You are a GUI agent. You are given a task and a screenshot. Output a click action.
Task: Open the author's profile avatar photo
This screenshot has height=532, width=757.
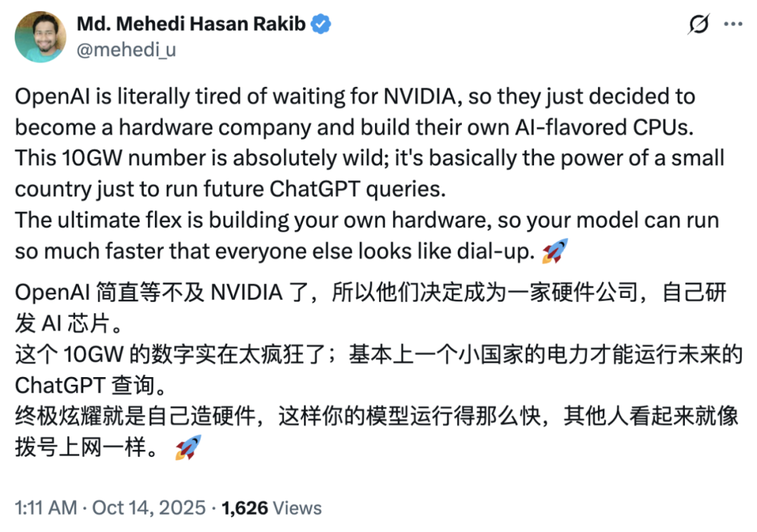coord(41,36)
